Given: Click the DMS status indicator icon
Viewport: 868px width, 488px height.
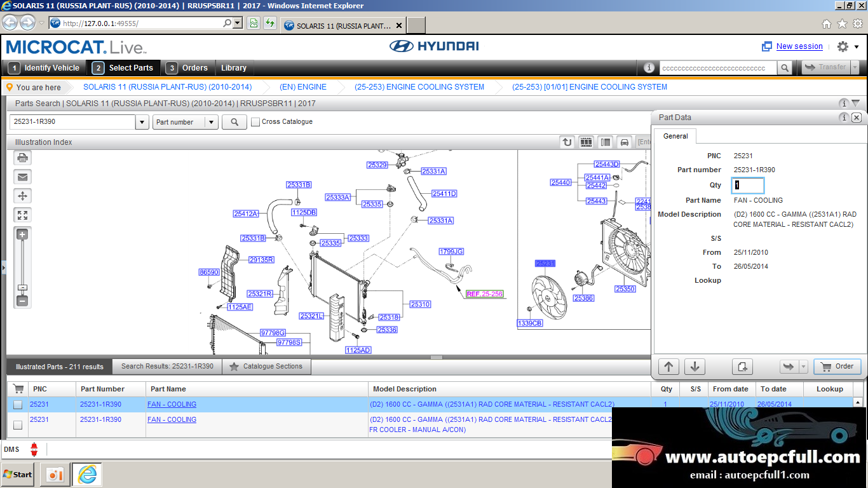Looking at the screenshot, I should 34,449.
